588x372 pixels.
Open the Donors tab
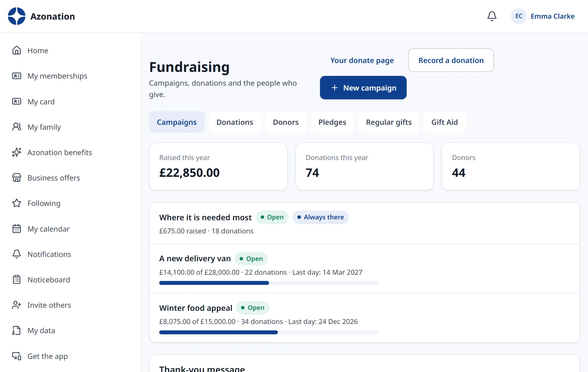tap(286, 122)
